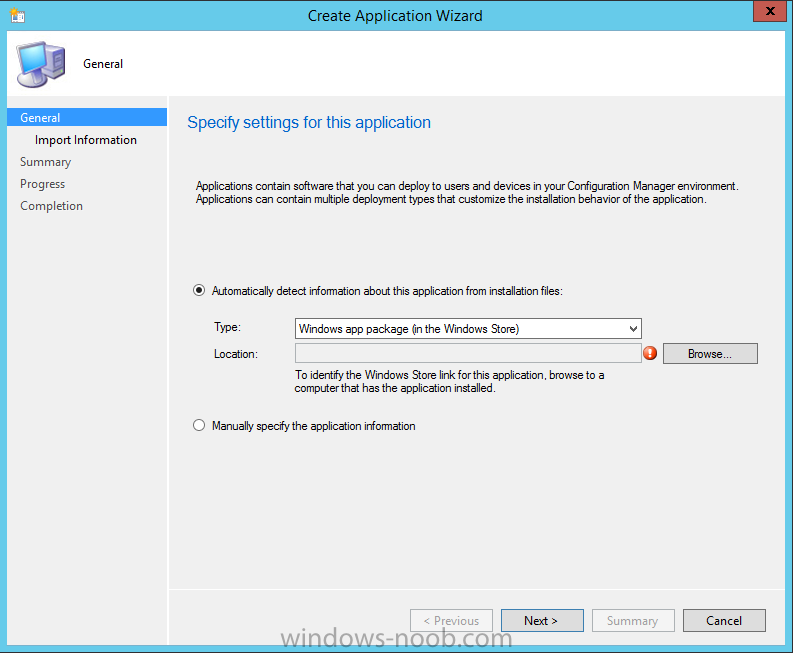Click the wizard title bar icon
The height and width of the screenshot is (653, 793).
17,15
